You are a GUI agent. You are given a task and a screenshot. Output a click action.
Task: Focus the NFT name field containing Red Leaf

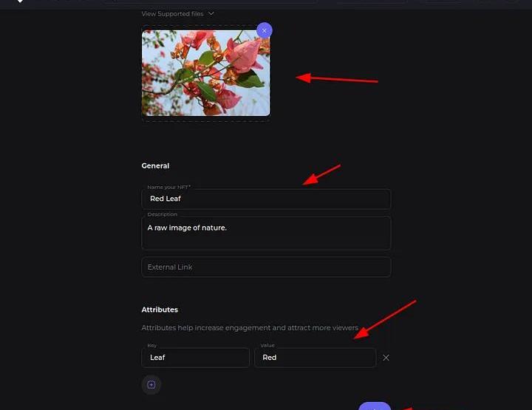click(266, 199)
